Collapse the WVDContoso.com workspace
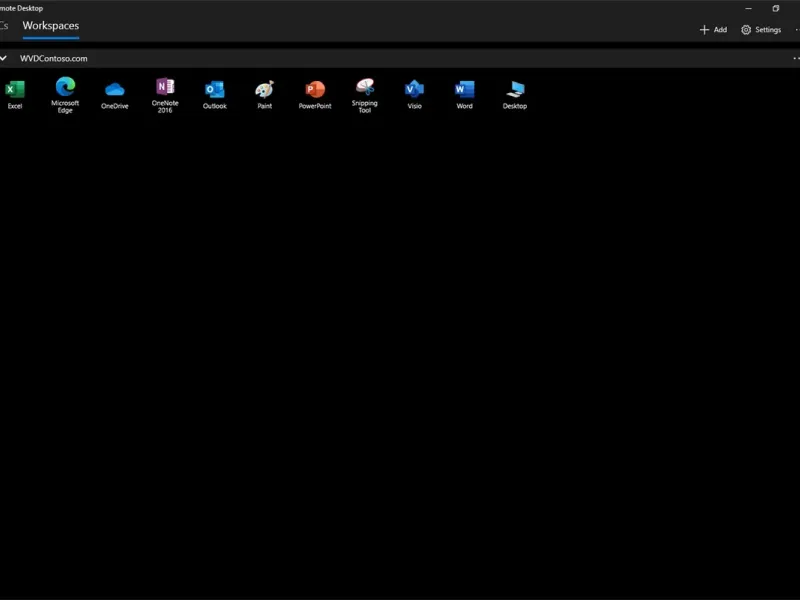Screen dimensions: 800x600 pos(4,58)
